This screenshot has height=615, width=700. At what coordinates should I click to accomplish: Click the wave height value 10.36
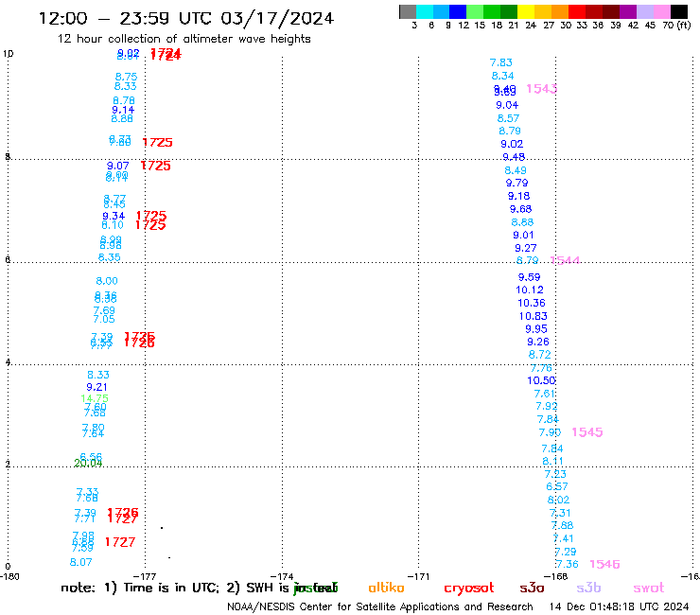[x=532, y=303]
